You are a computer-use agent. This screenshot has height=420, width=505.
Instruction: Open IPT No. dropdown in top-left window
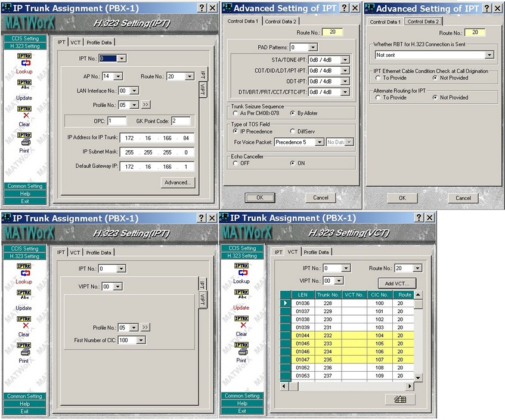[x=122, y=58]
